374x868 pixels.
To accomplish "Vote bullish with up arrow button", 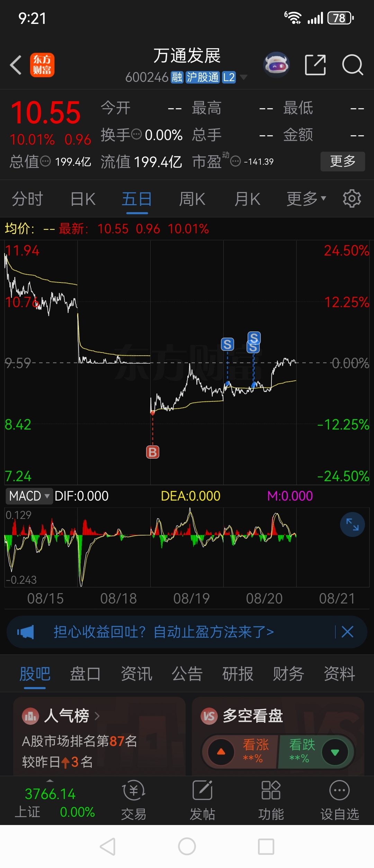I will [x=221, y=752].
